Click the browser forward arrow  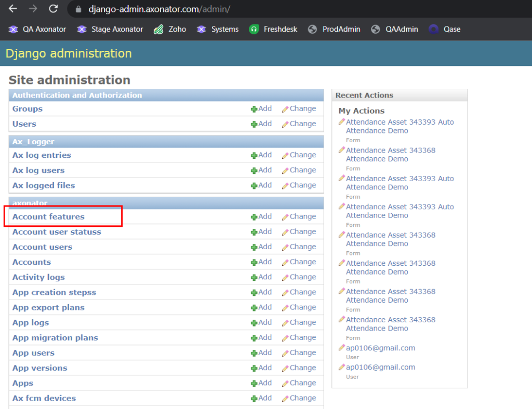pyautogui.click(x=33, y=9)
